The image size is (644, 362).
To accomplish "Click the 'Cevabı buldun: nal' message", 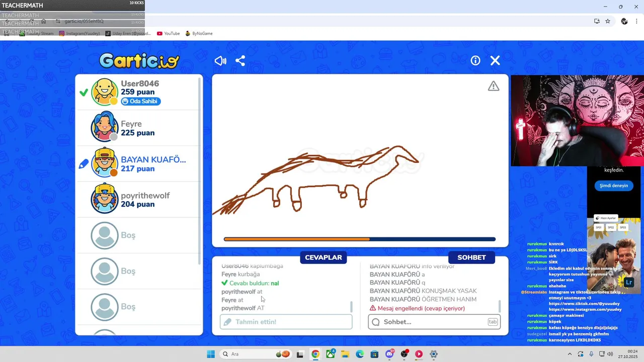I will [x=250, y=283].
